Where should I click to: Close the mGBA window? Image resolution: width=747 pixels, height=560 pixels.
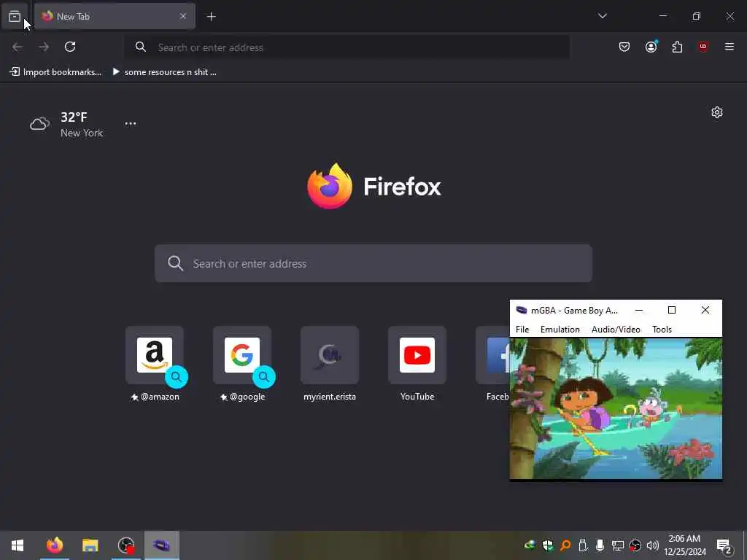click(x=705, y=310)
